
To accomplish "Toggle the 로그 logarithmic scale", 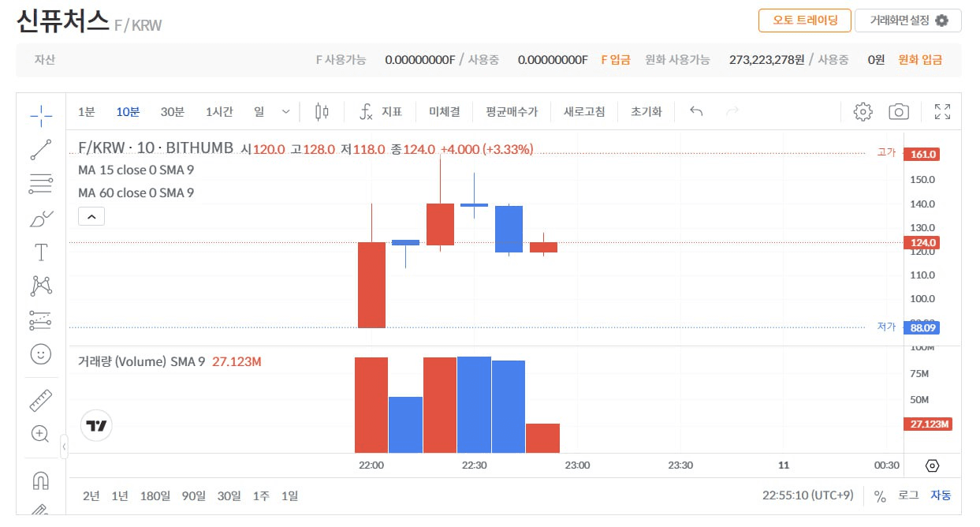I will click(908, 495).
